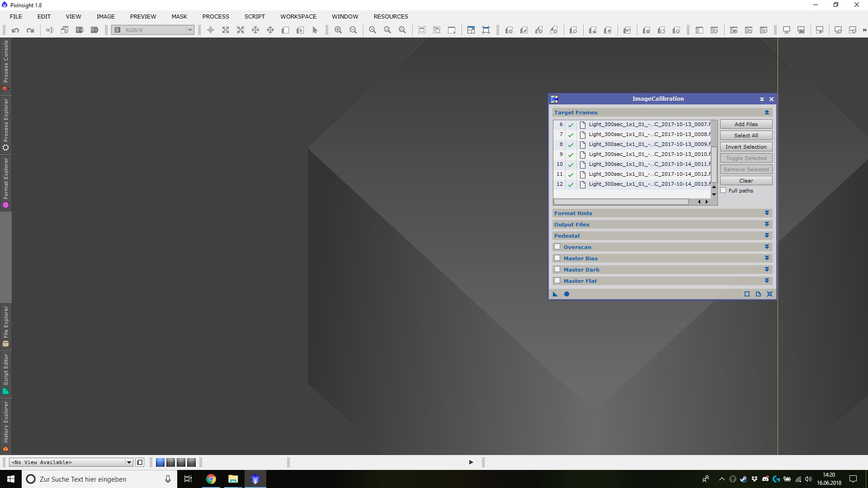Click the reset icon in ImageCalibration footer
The height and width of the screenshot is (488, 868).
tap(769, 294)
